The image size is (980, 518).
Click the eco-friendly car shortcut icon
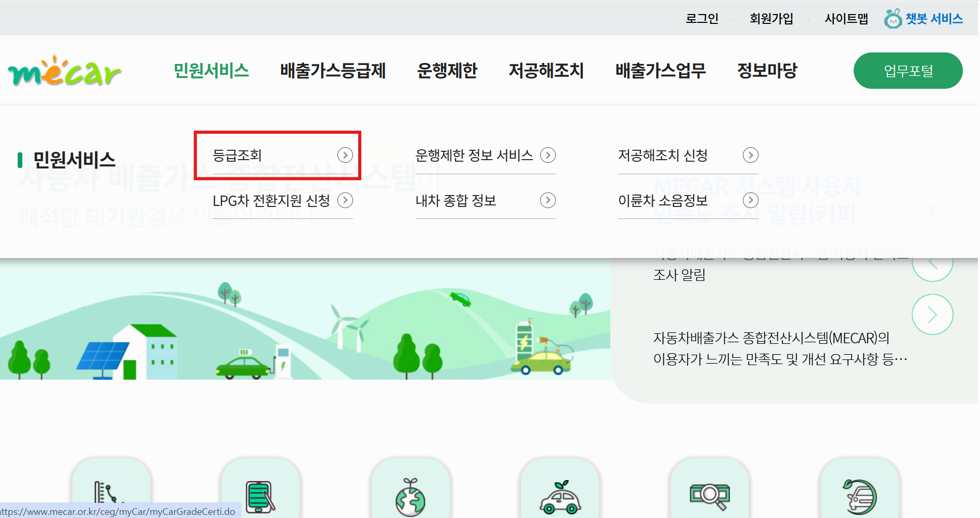coord(559,494)
